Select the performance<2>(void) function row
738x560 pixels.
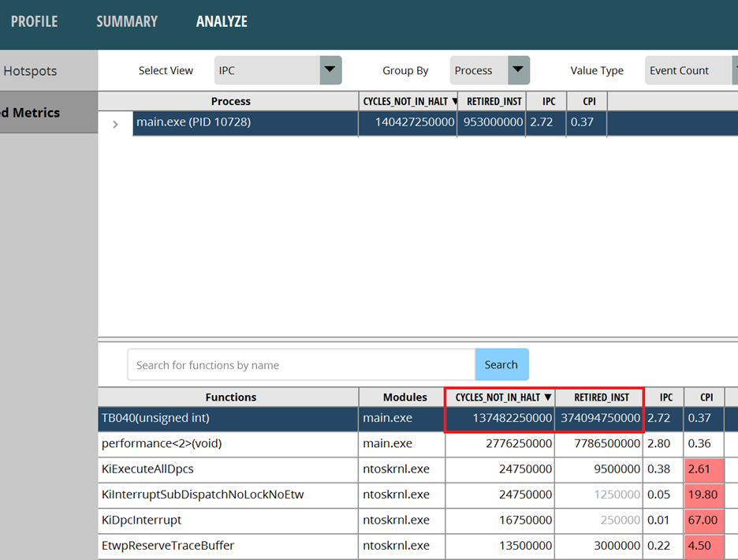(228, 444)
